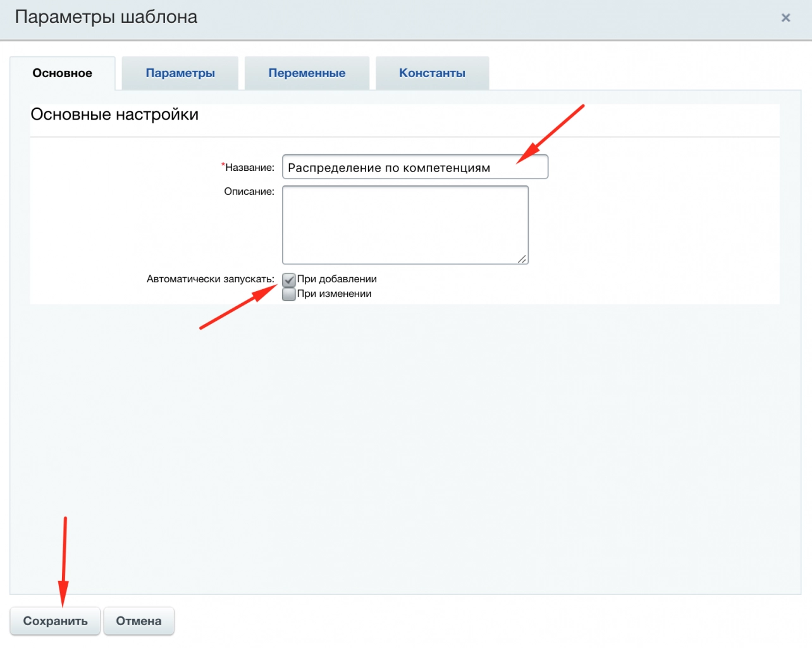Click the Параметры шаблона dialog title
The height and width of the screenshot is (648, 812).
[x=106, y=17]
